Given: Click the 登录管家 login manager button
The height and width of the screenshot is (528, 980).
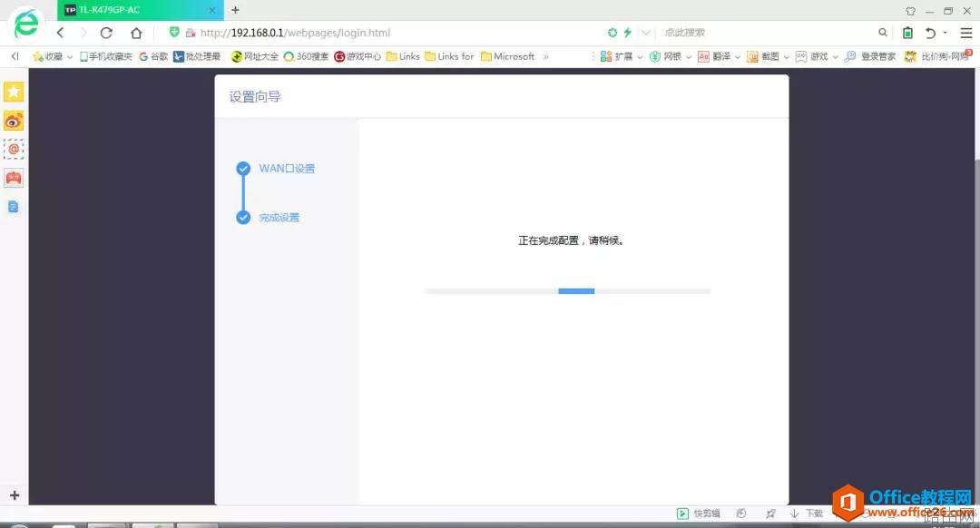Looking at the screenshot, I should tap(870, 56).
